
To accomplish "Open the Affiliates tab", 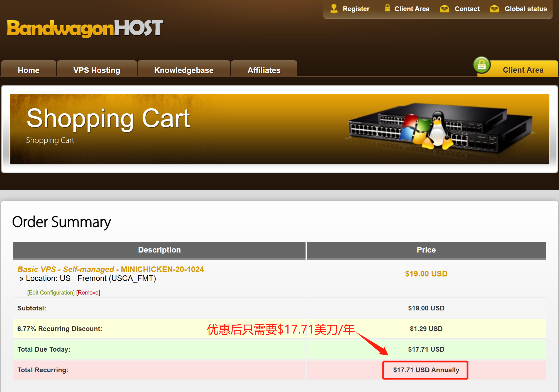I will click(264, 69).
